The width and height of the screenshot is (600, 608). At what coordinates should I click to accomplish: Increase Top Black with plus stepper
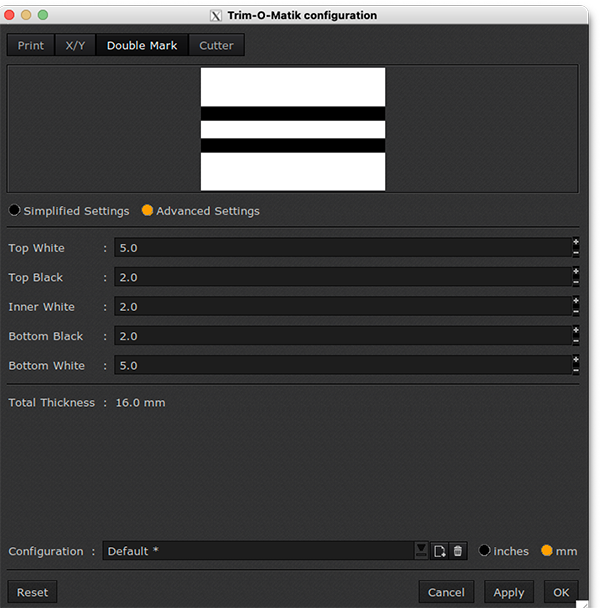click(x=576, y=272)
